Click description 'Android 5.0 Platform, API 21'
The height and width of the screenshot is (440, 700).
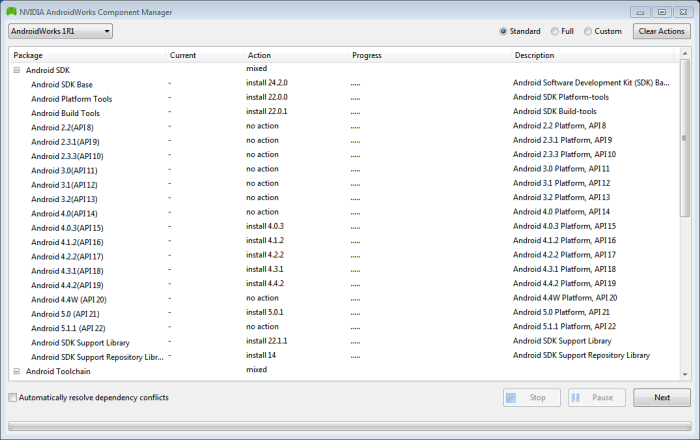click(561, 312)
